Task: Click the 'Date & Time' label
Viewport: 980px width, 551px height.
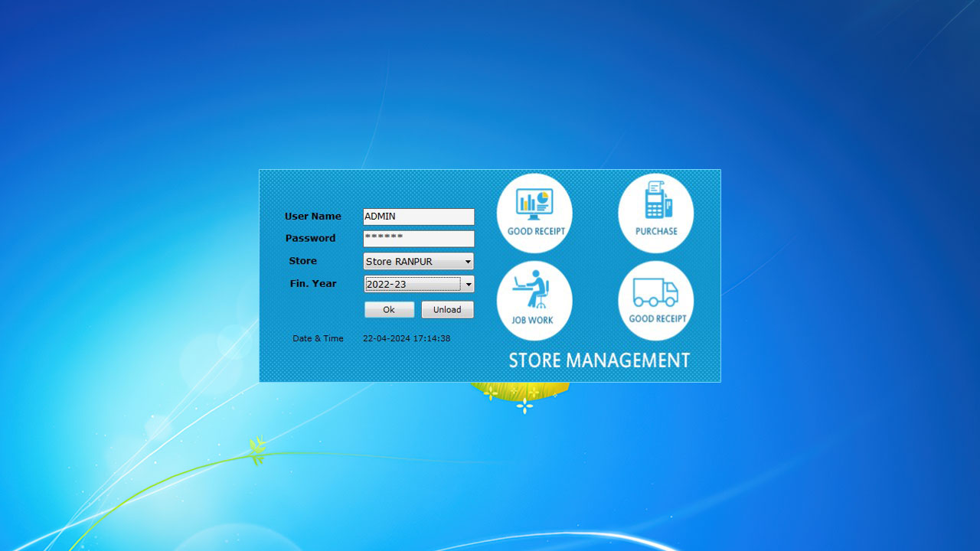Action: (318, 338)
